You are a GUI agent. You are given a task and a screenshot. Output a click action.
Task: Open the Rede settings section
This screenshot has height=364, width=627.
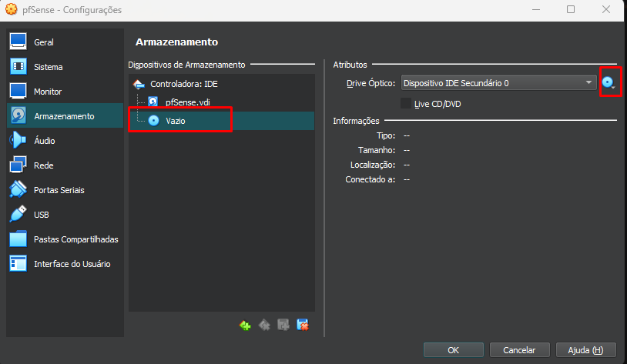(x=65, y=165)
